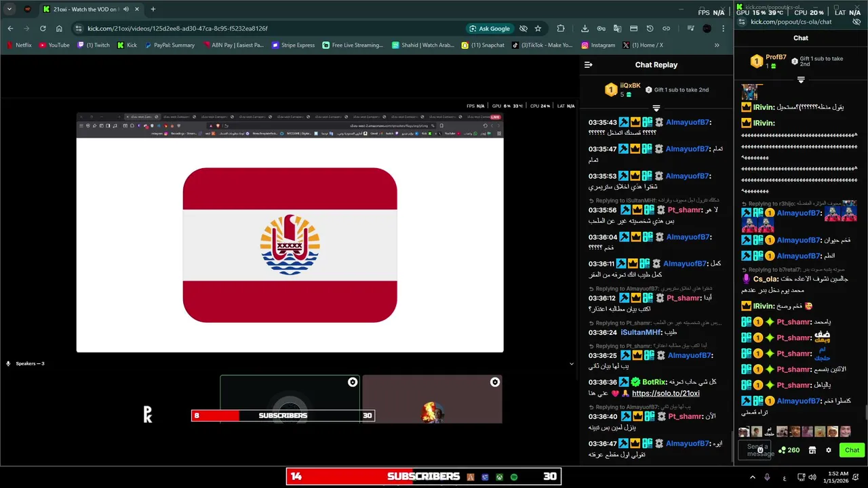Image resolution: width=868 pixels, height=488 pixels.
Task: Open the tab search dropdown arrow
Action: coord(9,9)
